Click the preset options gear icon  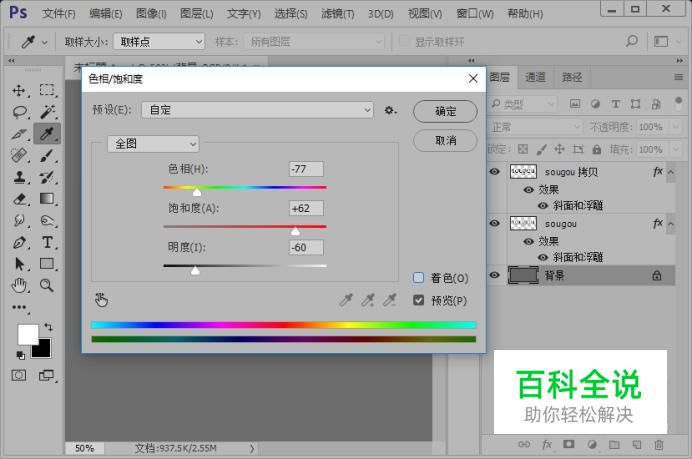coord(390,110)
